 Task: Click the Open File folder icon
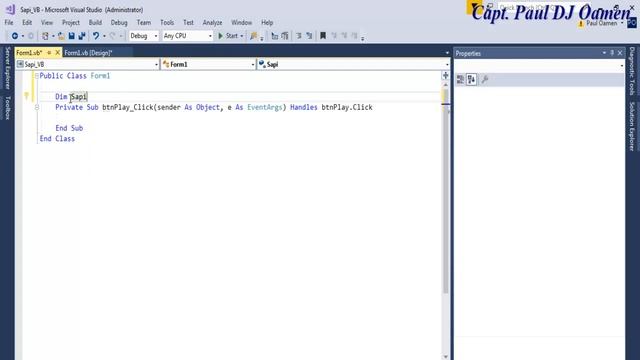[61, 36]
